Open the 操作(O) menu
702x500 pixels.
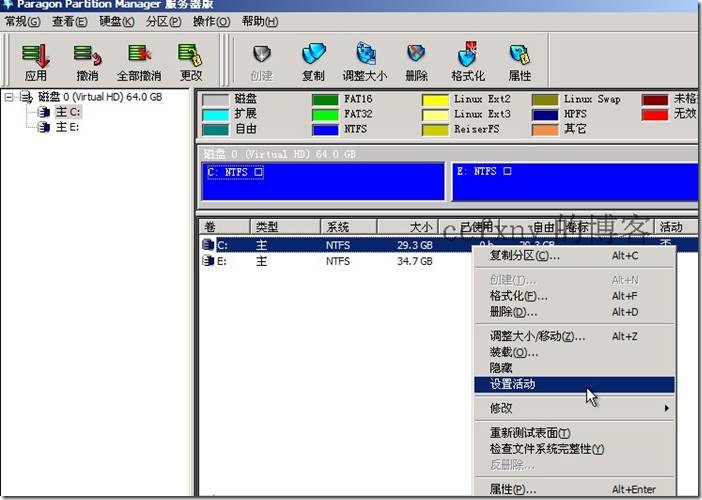coord(211,21)
